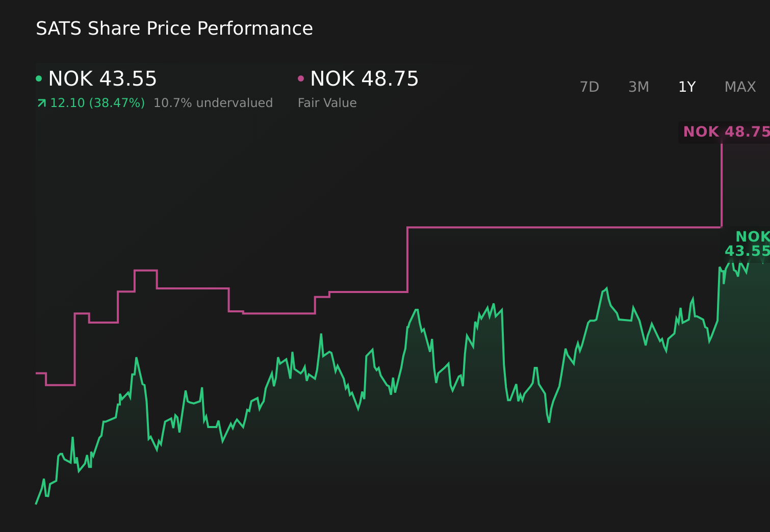This screenshot has height=532, width=770.
Task: Click the pink dot beside NOK 48.75
Action: [301, 78]
